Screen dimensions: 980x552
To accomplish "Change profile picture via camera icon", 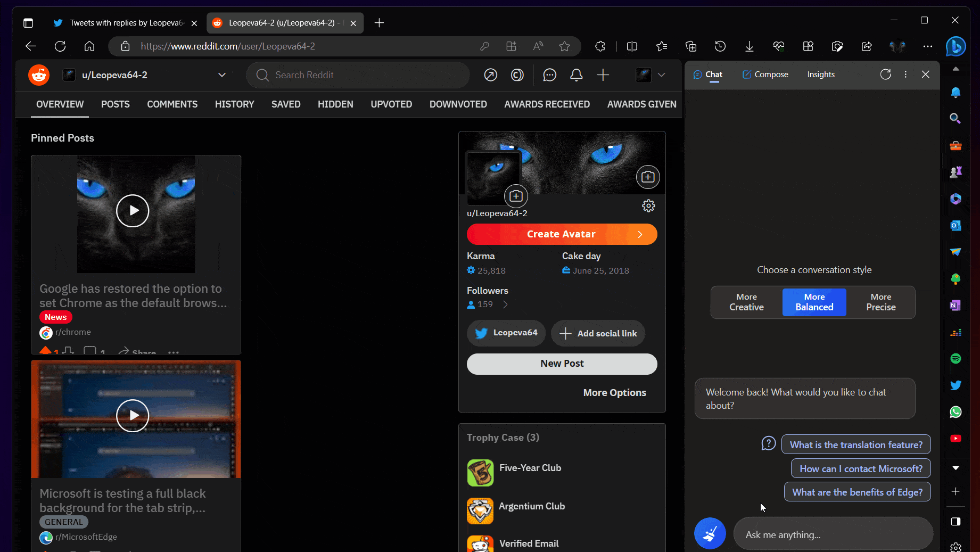I will [x=516, y=196].
